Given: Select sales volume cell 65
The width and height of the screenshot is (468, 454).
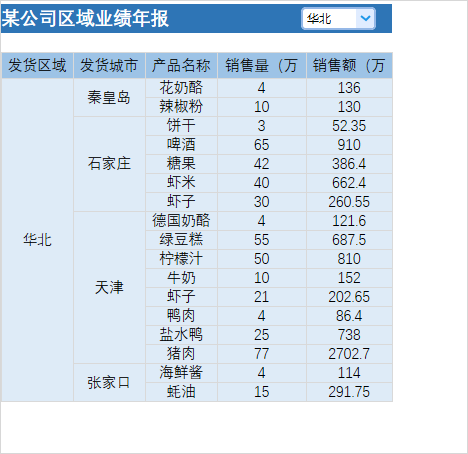Looking at the screenshot, I should click(x=262, y=145).
